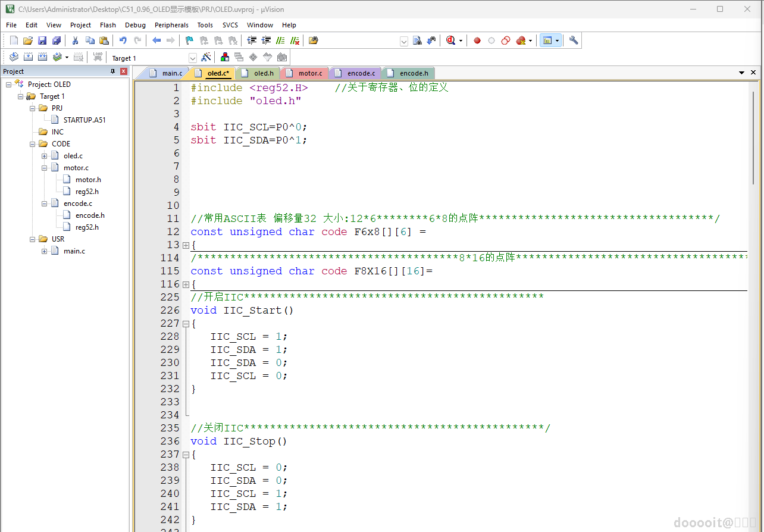
Task: Open the Configuration wrench icon
Action: point(573,40)
